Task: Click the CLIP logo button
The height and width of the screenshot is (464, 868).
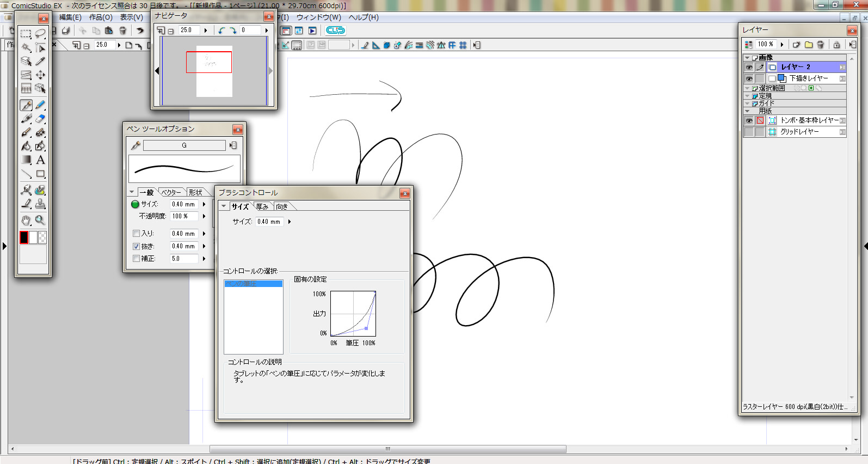Action: pyautogui.click(x=335, y=30)
